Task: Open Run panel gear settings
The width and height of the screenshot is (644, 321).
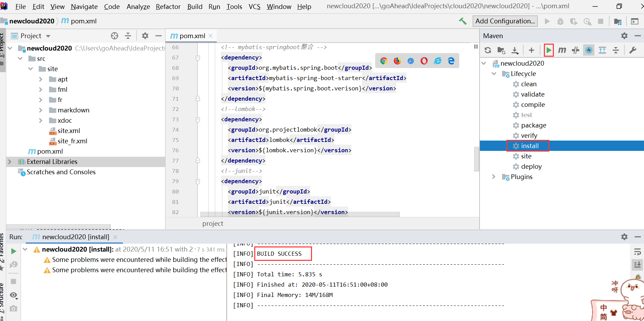Action: [x=624, y=237]
